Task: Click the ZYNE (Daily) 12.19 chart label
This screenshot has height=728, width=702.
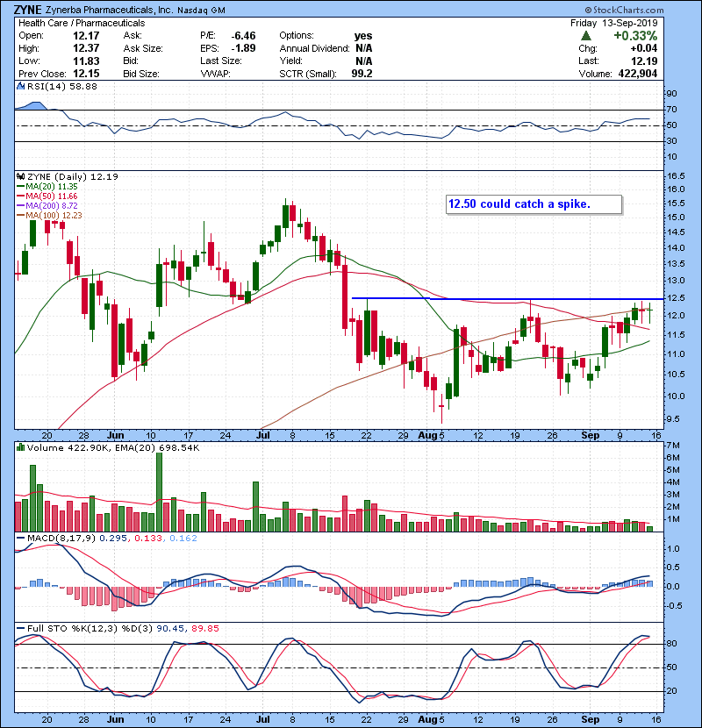Action: pos(73,176)
